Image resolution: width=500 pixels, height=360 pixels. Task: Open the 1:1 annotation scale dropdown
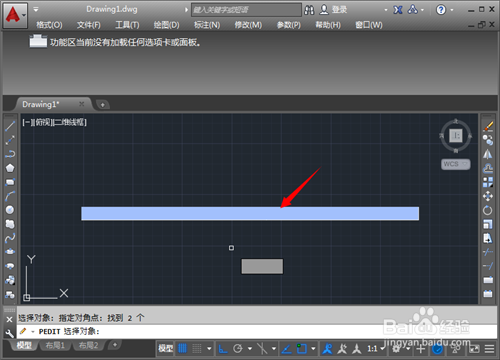(376, 349)
